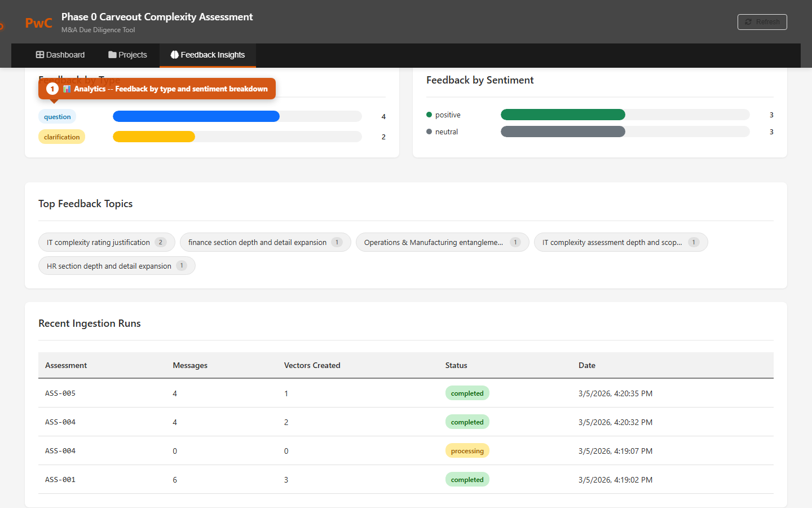
Task: Expand the truncated Operations & Manufacturing topic
Action: tap(442, 242)
